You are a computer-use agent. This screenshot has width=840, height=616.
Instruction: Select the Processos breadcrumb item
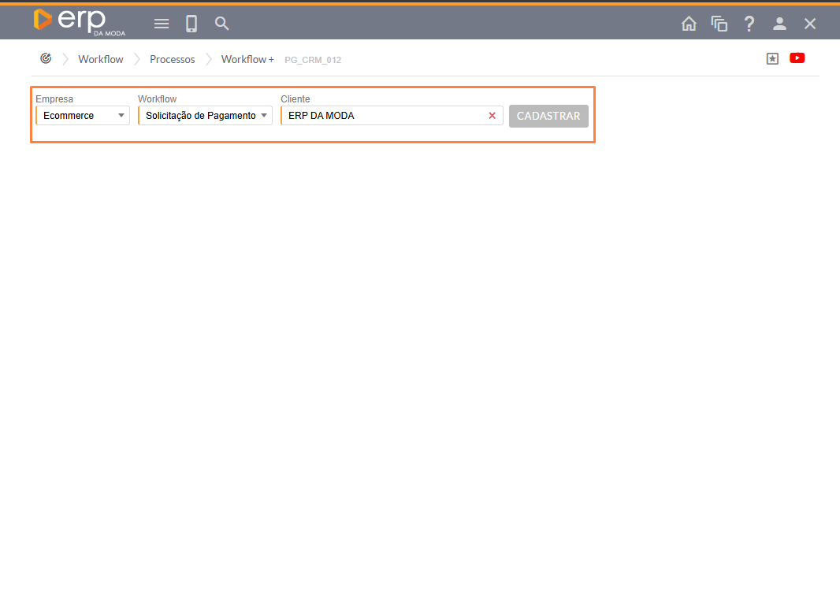point(172,59)
